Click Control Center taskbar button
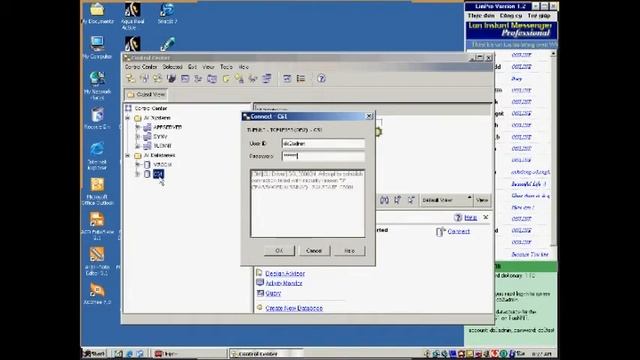640x360 pixels. [x=265, y=353]
